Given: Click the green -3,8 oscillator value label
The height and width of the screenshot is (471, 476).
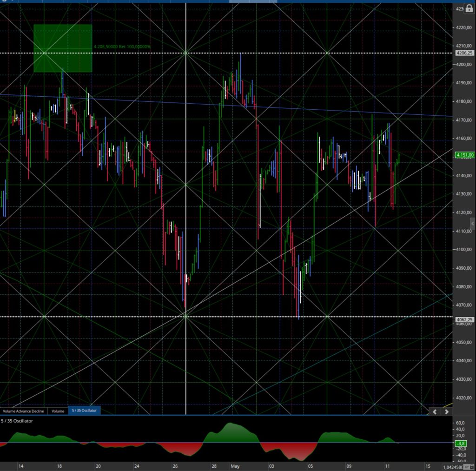Looking at the screenshot, I should point(461,444).
